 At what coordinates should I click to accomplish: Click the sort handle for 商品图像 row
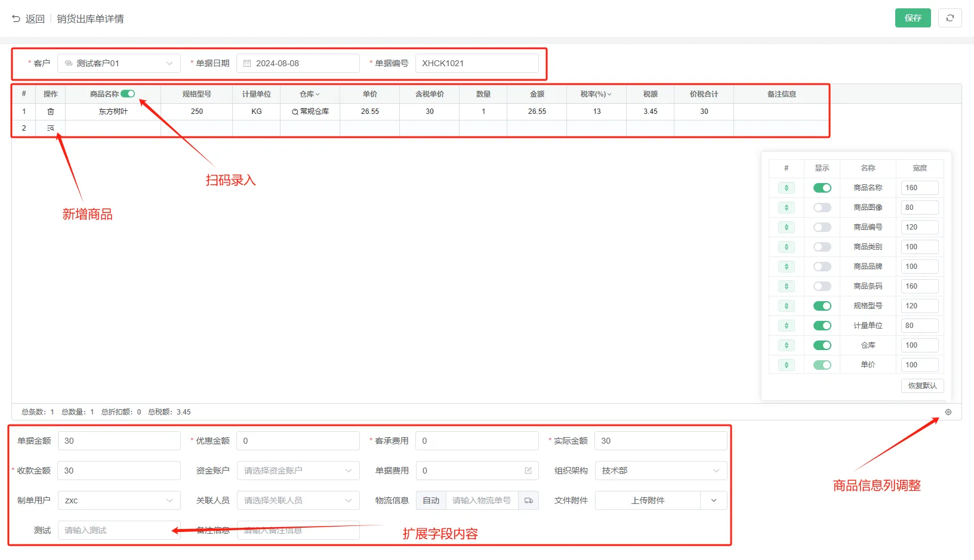tap(787, 208)
